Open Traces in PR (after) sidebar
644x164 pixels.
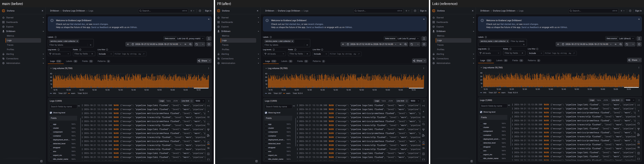pyautogui.click(x=225, y=45)
